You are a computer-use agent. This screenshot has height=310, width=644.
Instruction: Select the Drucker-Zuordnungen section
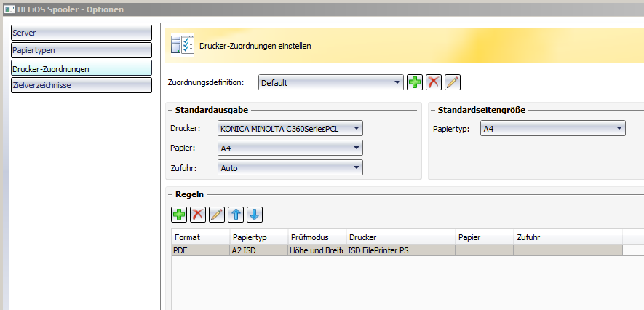(82, 68)
